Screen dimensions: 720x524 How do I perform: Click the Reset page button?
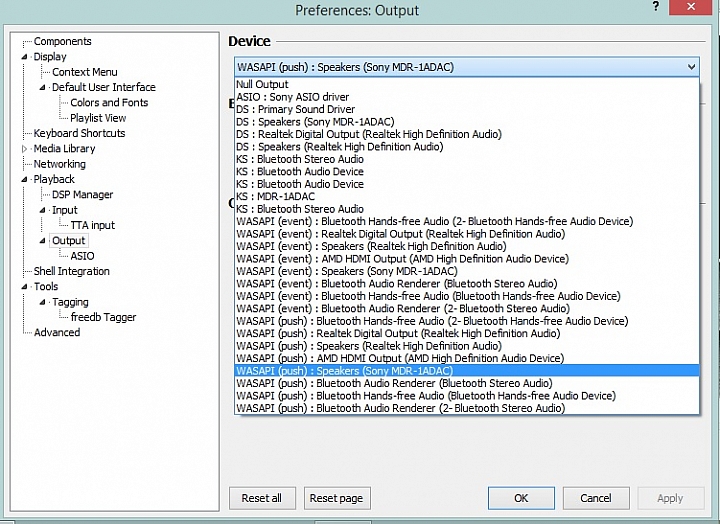coord(337,498)
